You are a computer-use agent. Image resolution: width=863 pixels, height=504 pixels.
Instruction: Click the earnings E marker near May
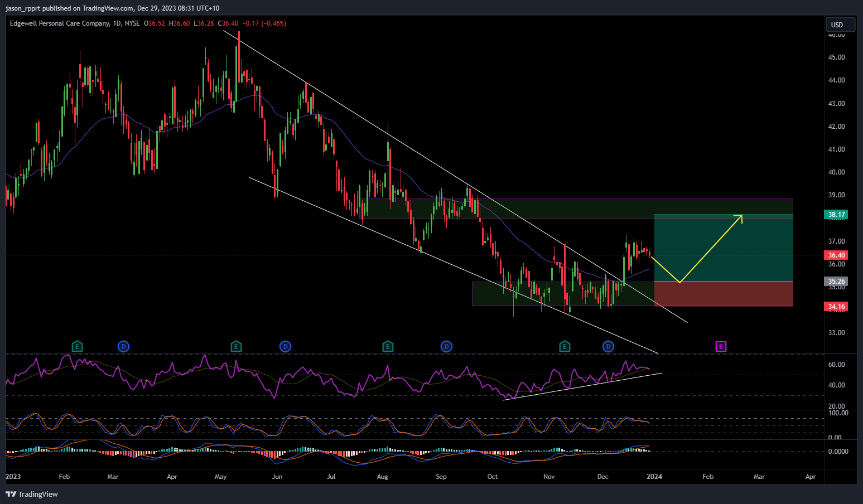(236, 347)
